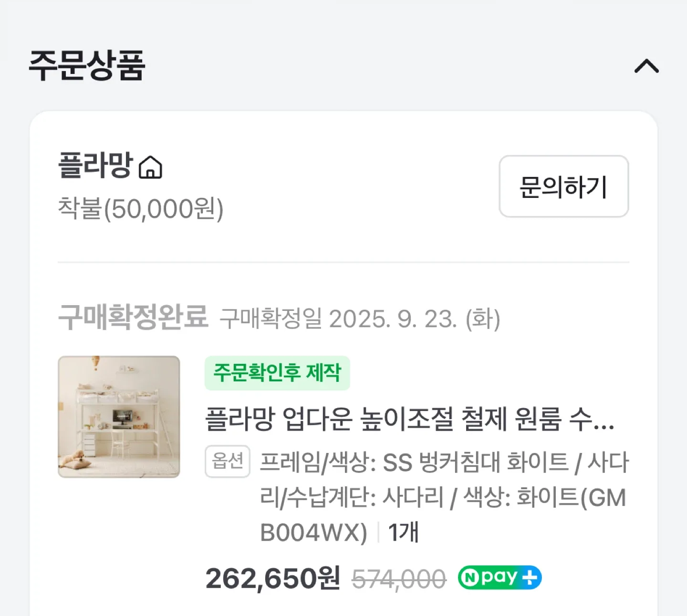
Task: Collapse the 주문상품 section chevron
Action: pos(646,66)
